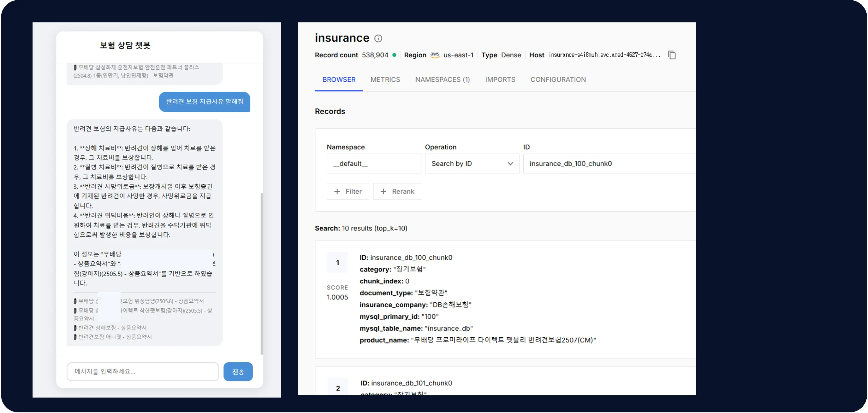Click the chatbot message box 메시지를 입력하세요

click(143, 372)
